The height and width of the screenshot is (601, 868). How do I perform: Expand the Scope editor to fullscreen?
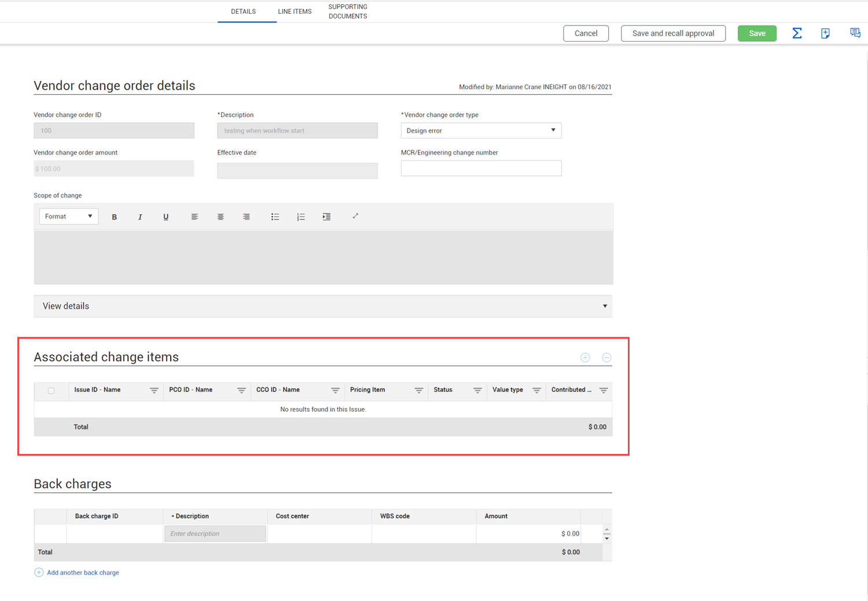point(355,217)
